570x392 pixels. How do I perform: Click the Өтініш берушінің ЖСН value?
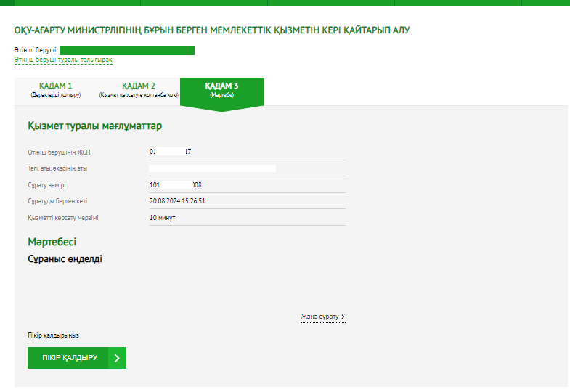coord(170,152)
